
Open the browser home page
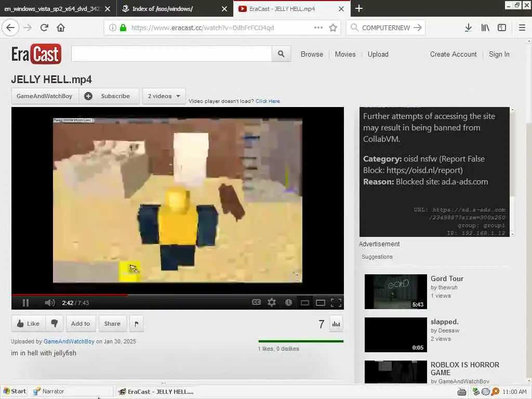[x=61, y=28]
